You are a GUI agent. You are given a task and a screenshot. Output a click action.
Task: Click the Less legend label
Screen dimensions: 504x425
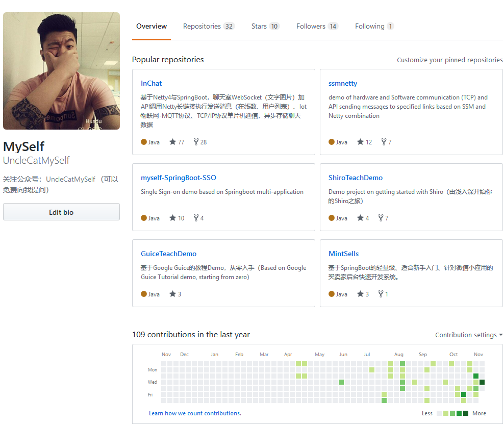(x=427, y=413)
